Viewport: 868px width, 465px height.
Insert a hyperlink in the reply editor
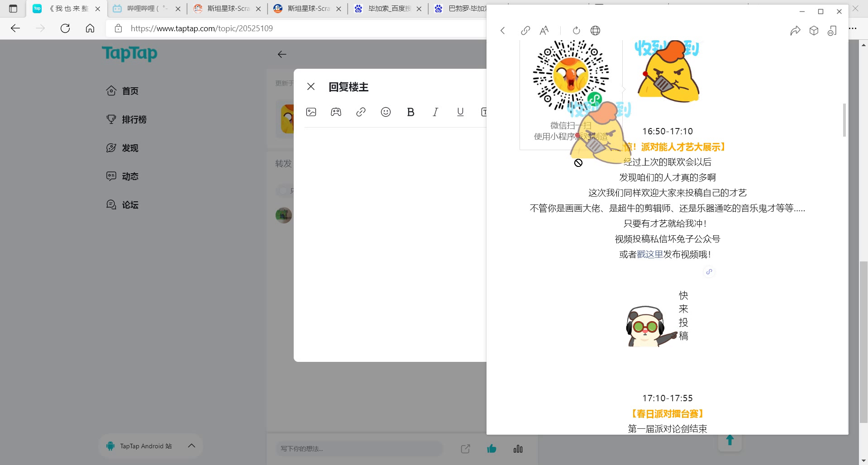[361, 112]
